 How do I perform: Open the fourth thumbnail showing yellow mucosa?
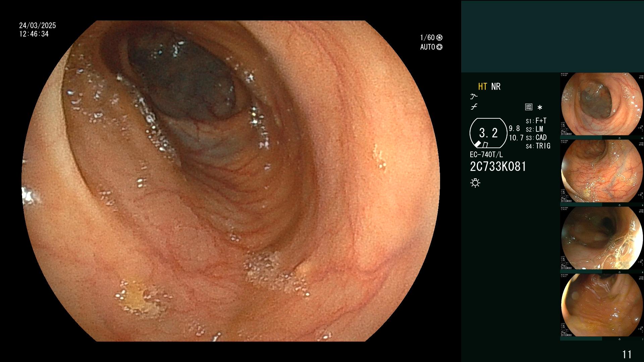point(602,305)
